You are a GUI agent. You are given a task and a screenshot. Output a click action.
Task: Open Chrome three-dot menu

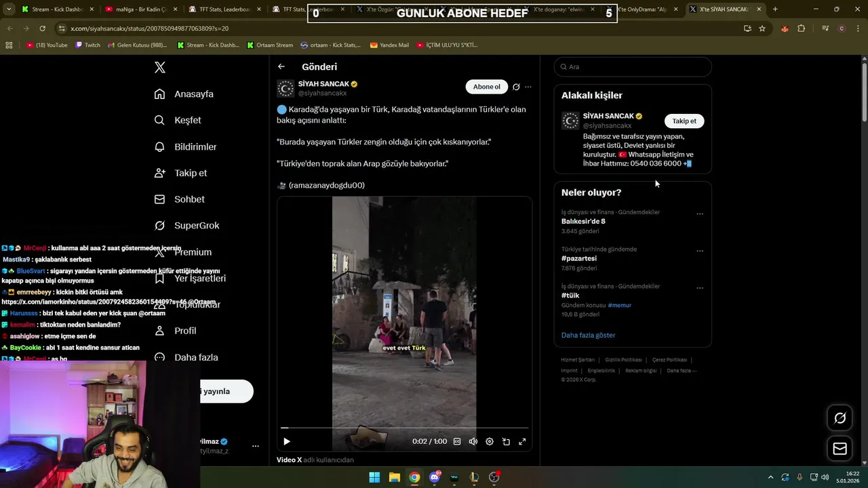(x=857, y=28)
